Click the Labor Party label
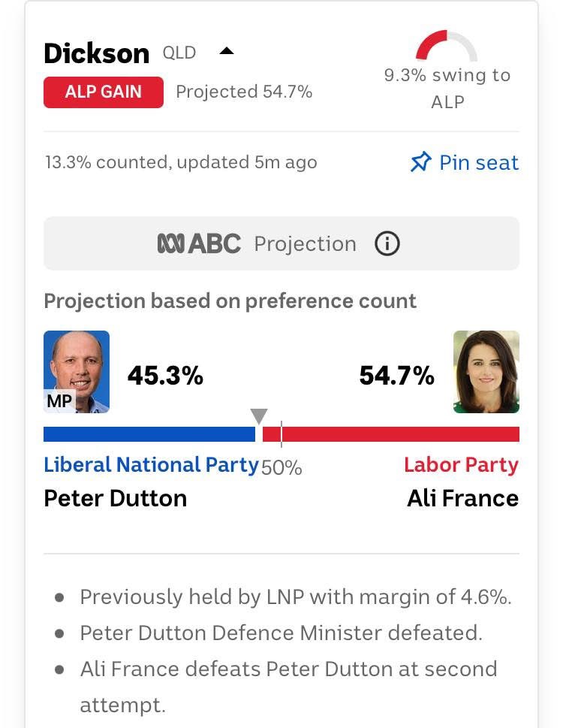The height and width of the screenshot is (728, 563). click(461, 465)
